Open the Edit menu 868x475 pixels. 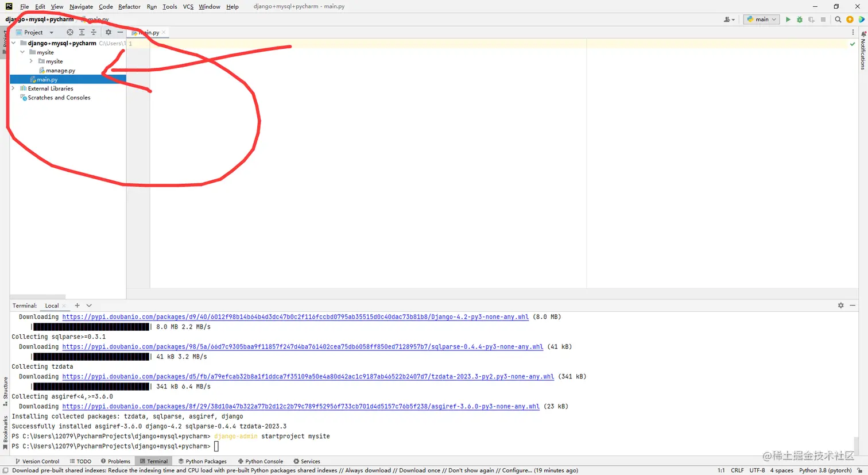pyautogui.click(x=40, y=6)
